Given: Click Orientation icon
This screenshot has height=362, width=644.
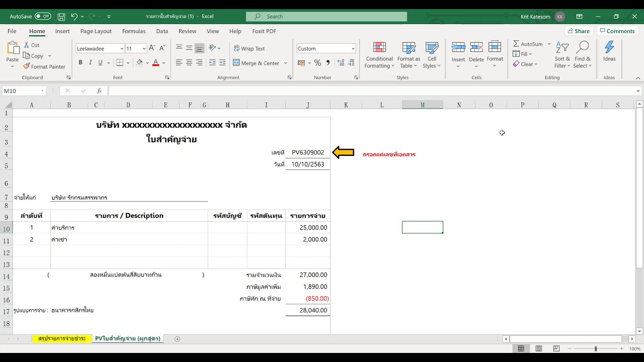Looking at the screenshot, I should pyautogui.click(x=212, y=48).
